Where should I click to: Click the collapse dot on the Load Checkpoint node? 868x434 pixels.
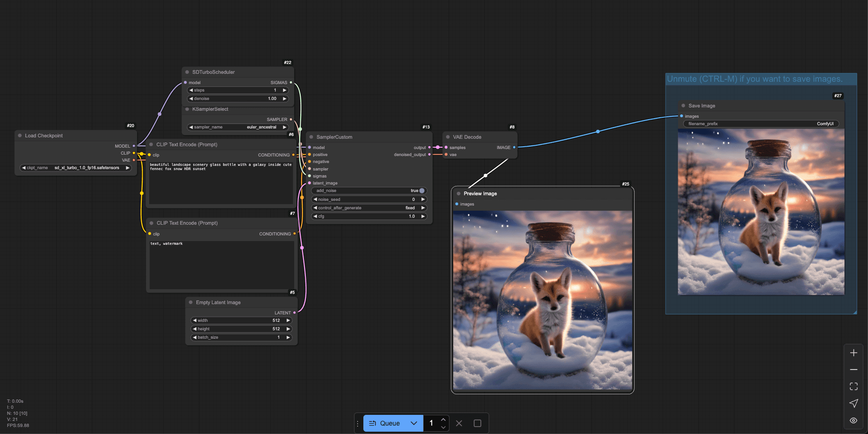coord(19,135)
